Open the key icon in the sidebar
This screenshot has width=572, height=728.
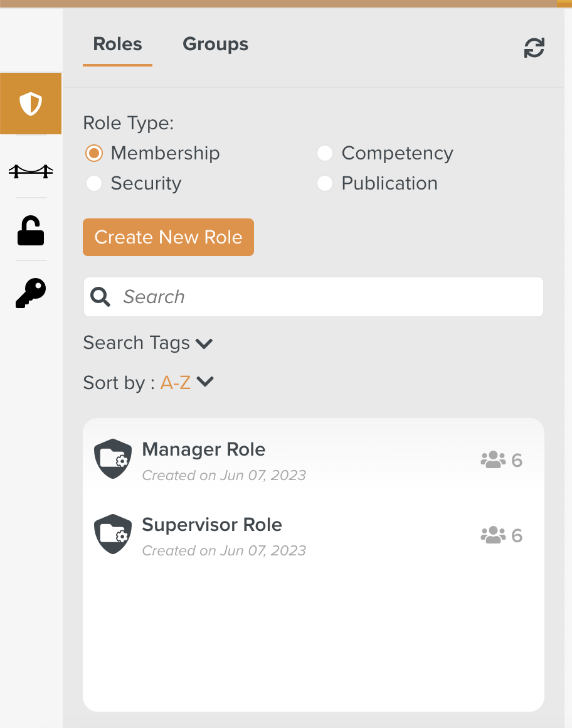31,293
